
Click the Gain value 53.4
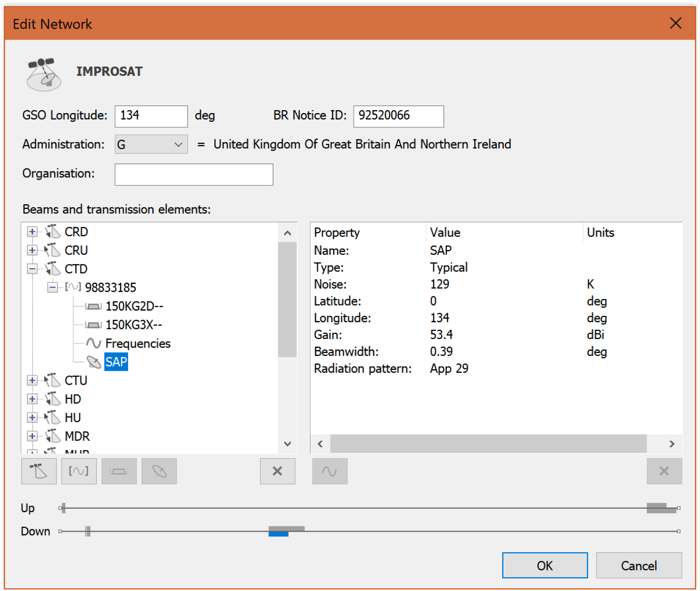(441, 334)
